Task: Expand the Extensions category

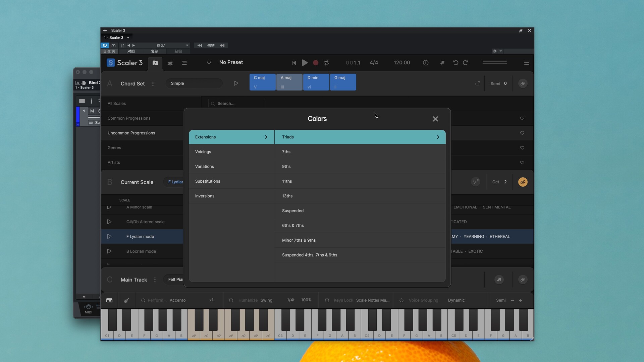Action: 231,137
